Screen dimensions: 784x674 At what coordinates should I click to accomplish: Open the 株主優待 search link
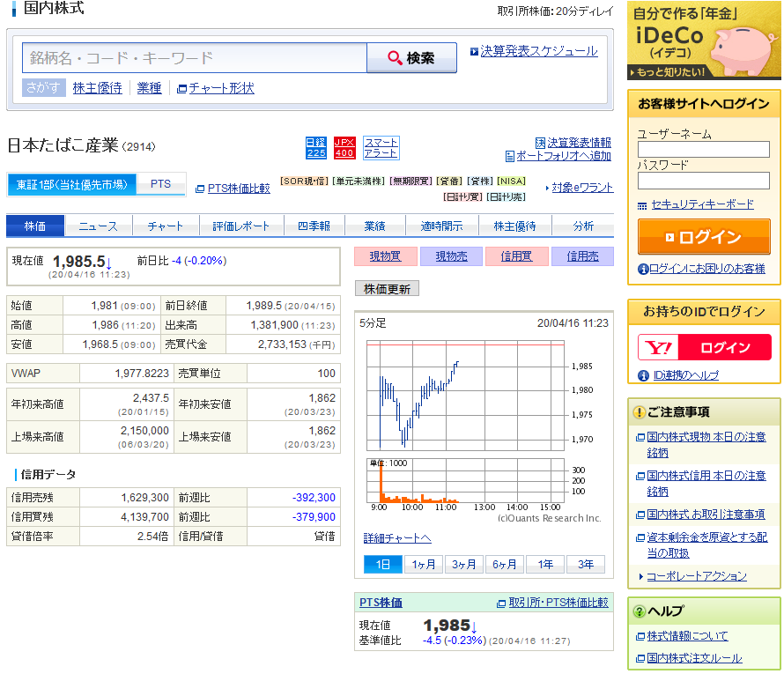tap(98, 88)
